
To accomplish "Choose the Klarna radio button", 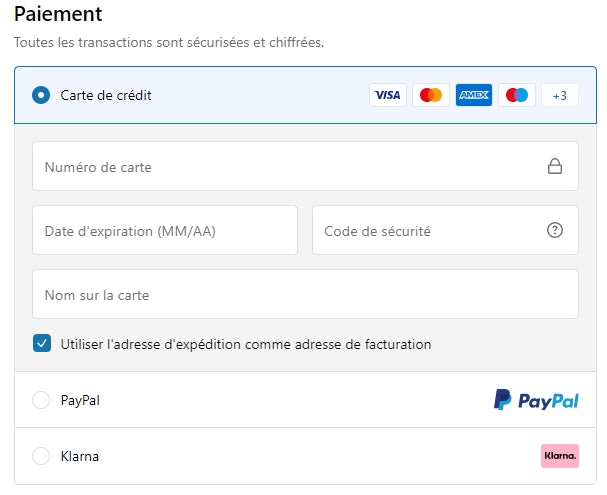I will point(41,456).
